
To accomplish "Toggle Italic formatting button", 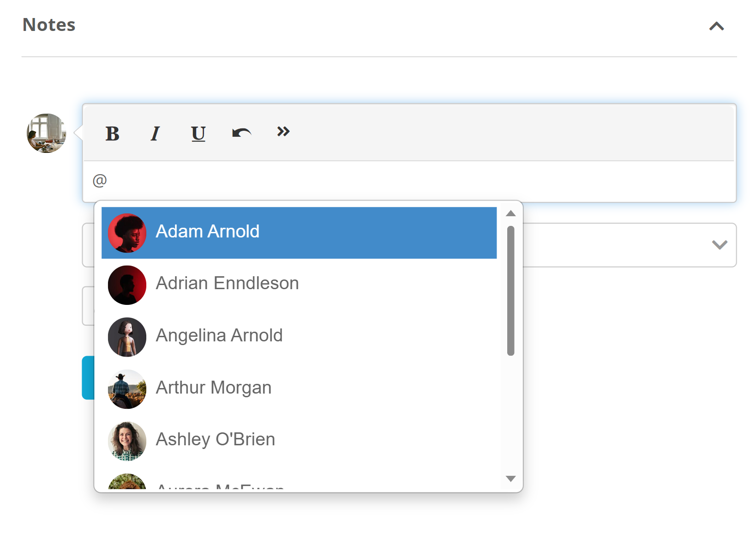I will point(155,133).
